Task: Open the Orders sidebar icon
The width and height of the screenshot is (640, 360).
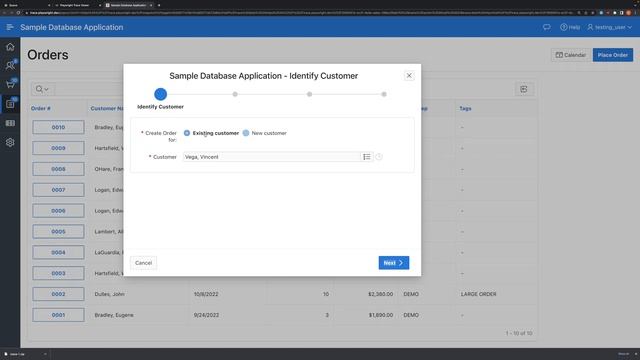Action: tap(10, 104)
